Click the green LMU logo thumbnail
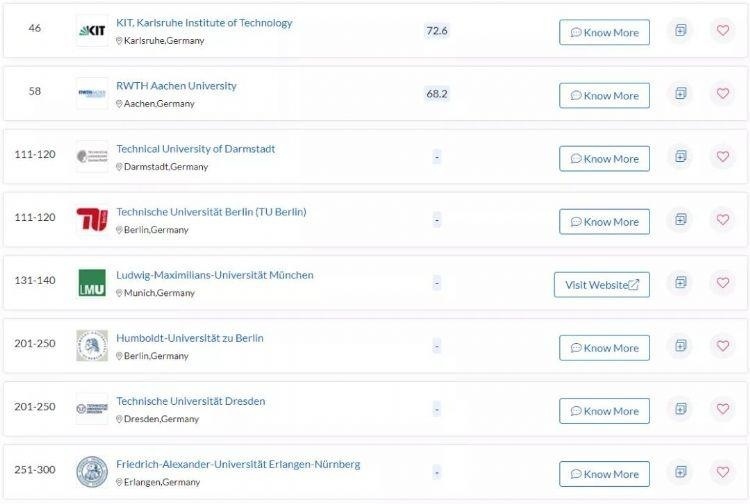This screenshot has height=504, width=750. 92,283
